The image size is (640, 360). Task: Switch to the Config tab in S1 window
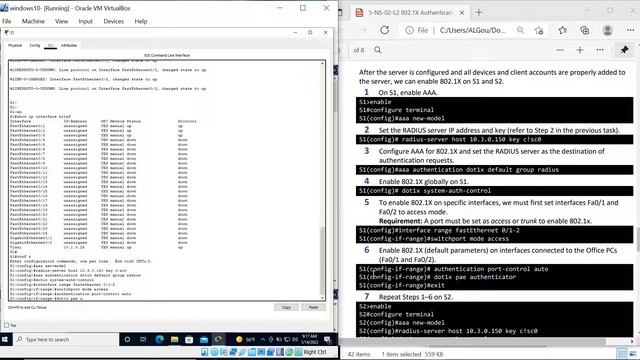click(35, 45)
